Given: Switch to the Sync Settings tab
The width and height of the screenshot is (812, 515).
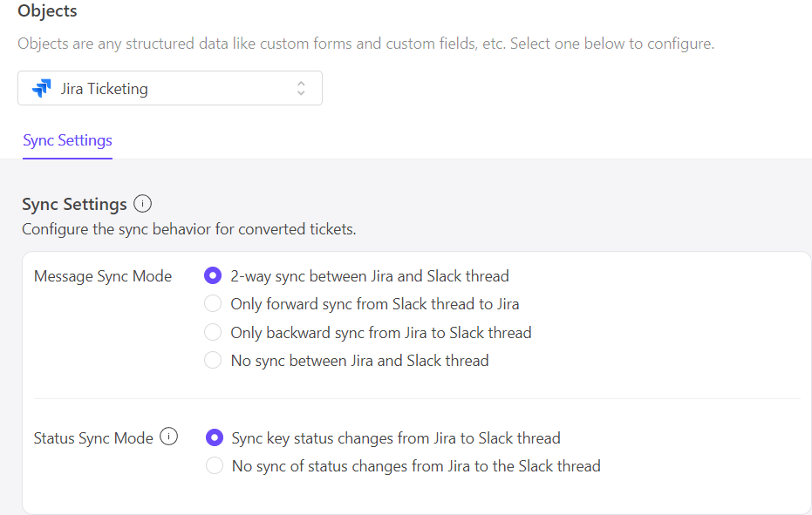Looking at the screenshot, I should click(67, 140).
